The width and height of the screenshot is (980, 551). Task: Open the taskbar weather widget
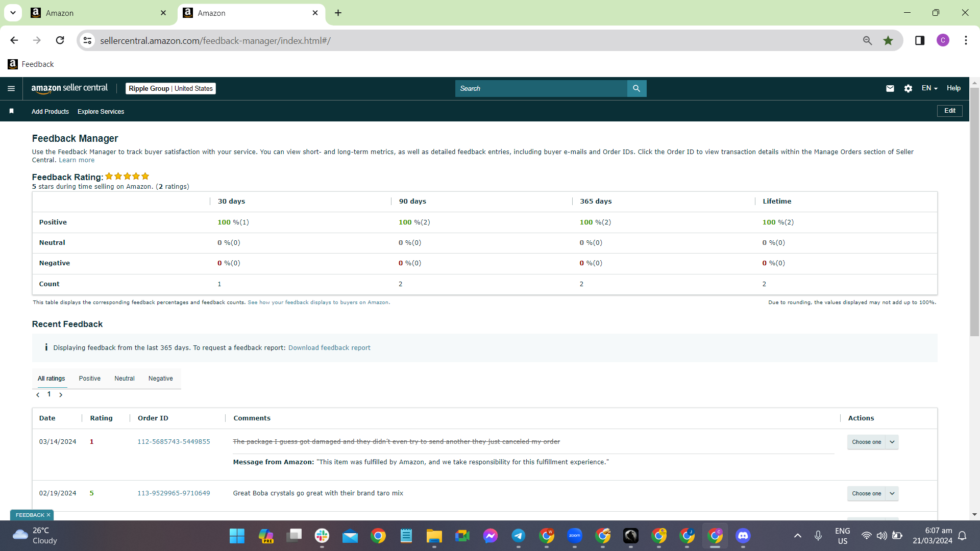click(x=35, y=536)
